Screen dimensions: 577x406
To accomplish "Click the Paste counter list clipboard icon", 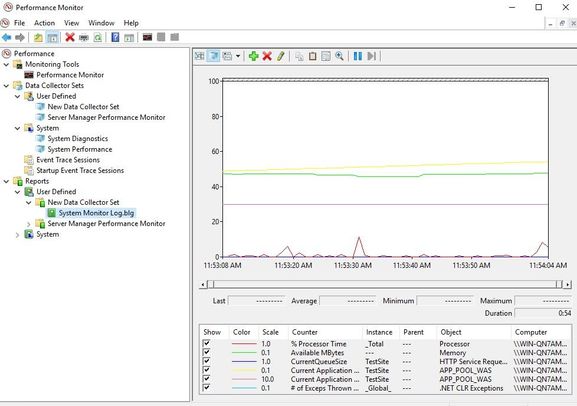I will pos(312,56).
